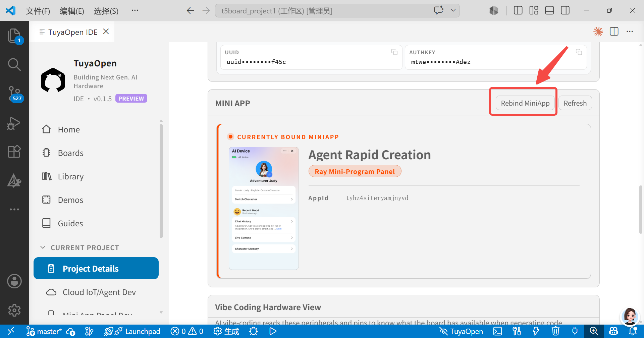The height and width of the screenshot is (338, 644).
Task: Close the TuyaOpen IDE tab
Action: (x=106, y=32)
